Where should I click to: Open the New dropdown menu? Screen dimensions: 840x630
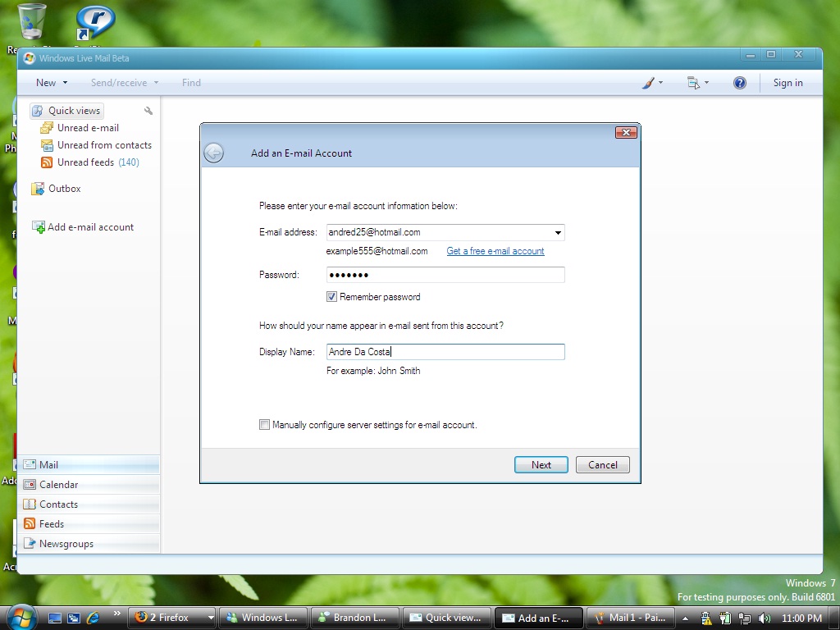point(52,83)
